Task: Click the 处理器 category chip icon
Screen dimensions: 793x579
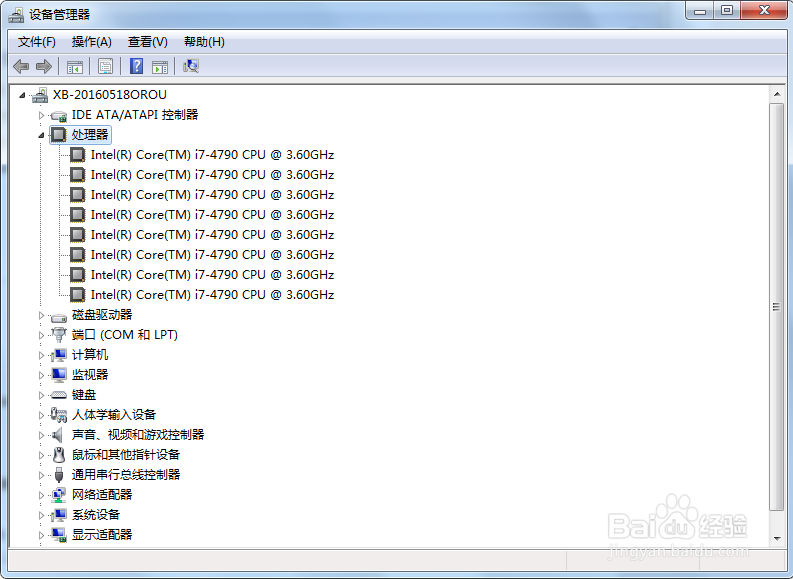Action: tap(59, 135)
